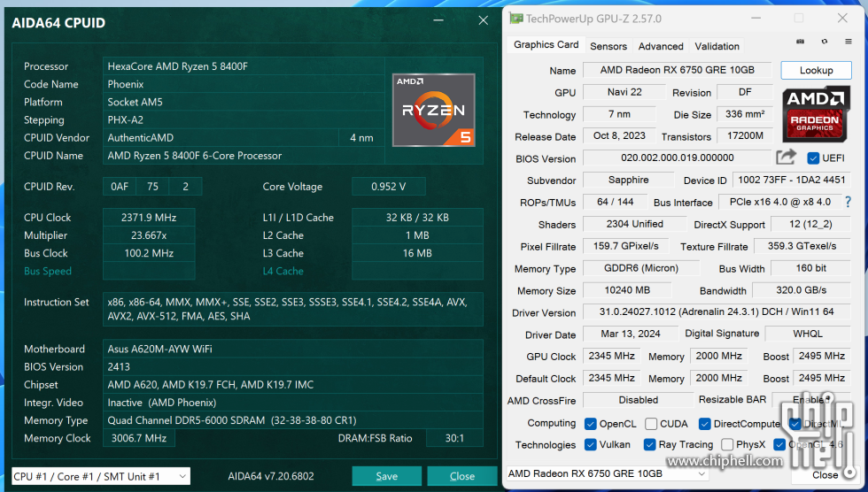868x492 pixels.
Task: Click the GPU Name field AMD Radeon RX 6750 GRE
Action: point(677,70)
